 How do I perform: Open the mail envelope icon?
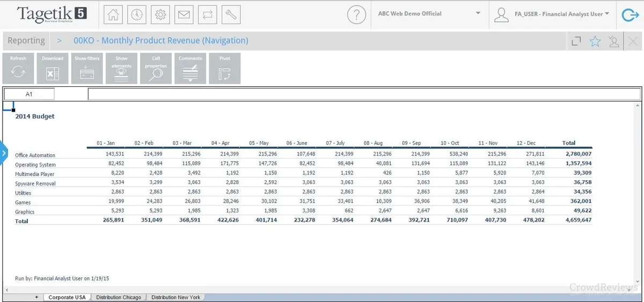(184, 15)
